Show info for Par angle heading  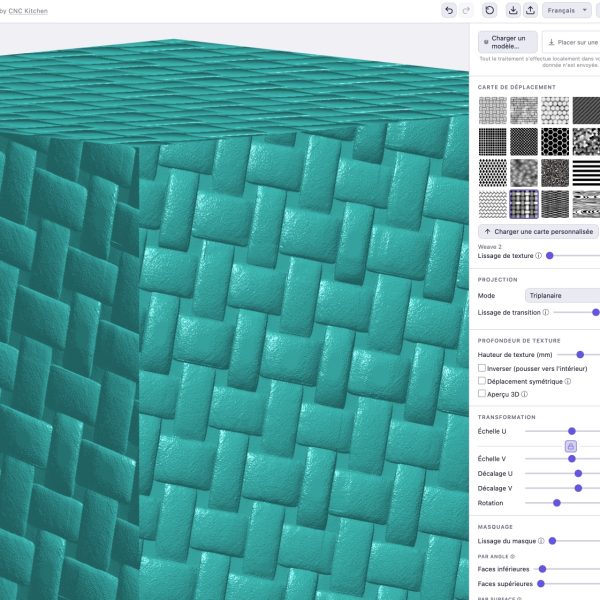point(512,556)
